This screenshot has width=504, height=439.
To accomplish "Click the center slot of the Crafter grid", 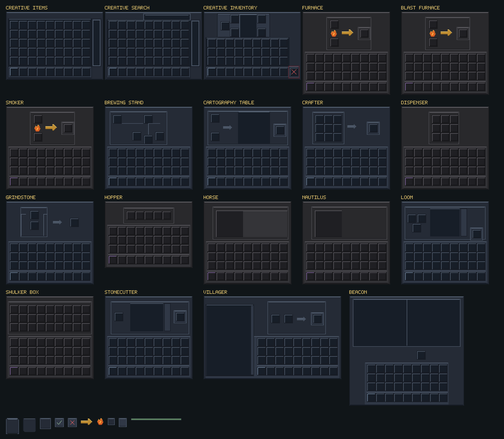I will click(328, 128).
